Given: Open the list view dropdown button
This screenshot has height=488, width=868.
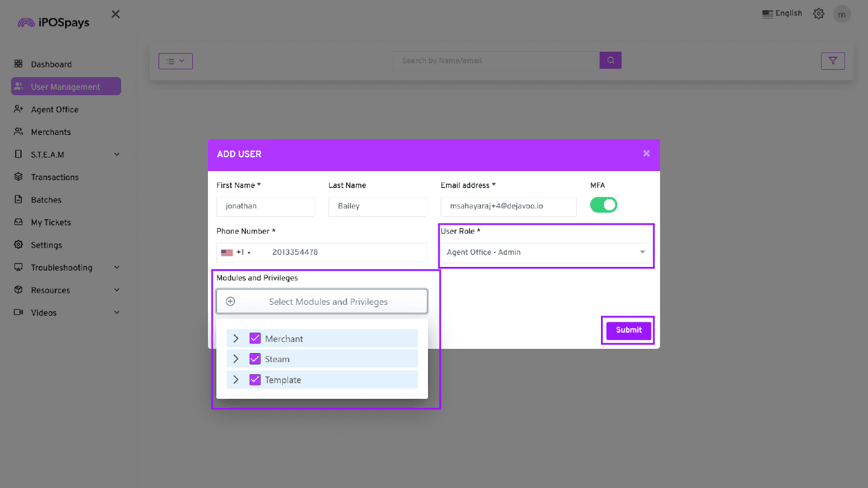Looking at the screenshot, I should click(175, 61).
